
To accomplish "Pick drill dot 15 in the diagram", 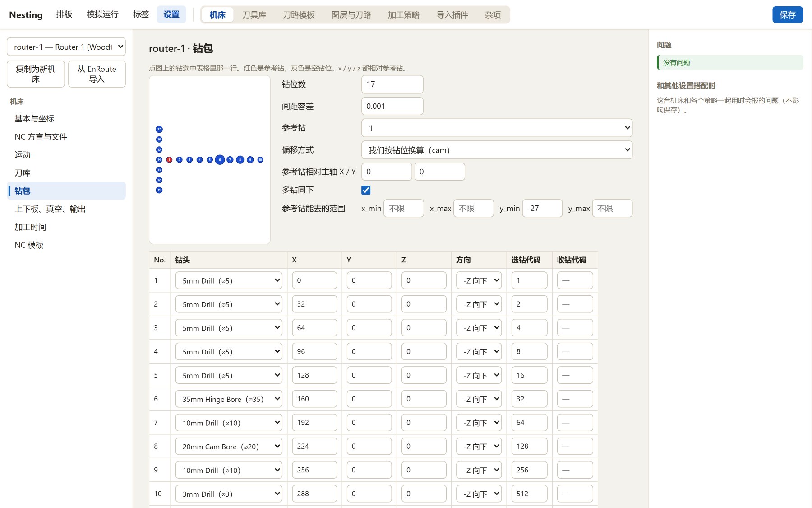I will coord(159,149).
